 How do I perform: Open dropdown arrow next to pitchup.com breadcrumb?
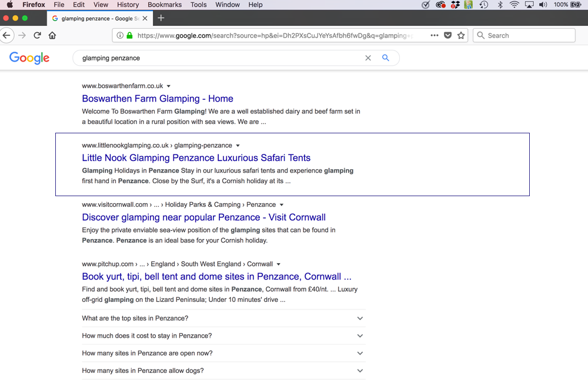tap(279, 264)
